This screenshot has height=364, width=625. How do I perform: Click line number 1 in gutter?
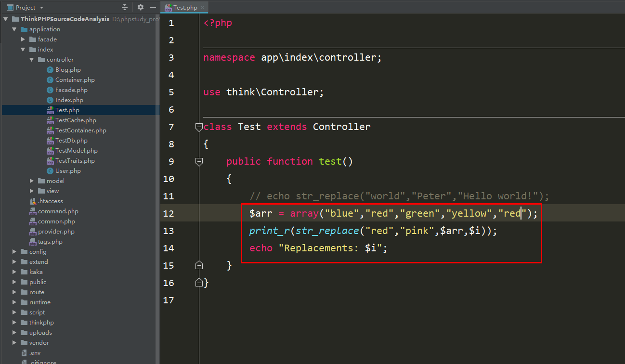[x=171, y=23]
